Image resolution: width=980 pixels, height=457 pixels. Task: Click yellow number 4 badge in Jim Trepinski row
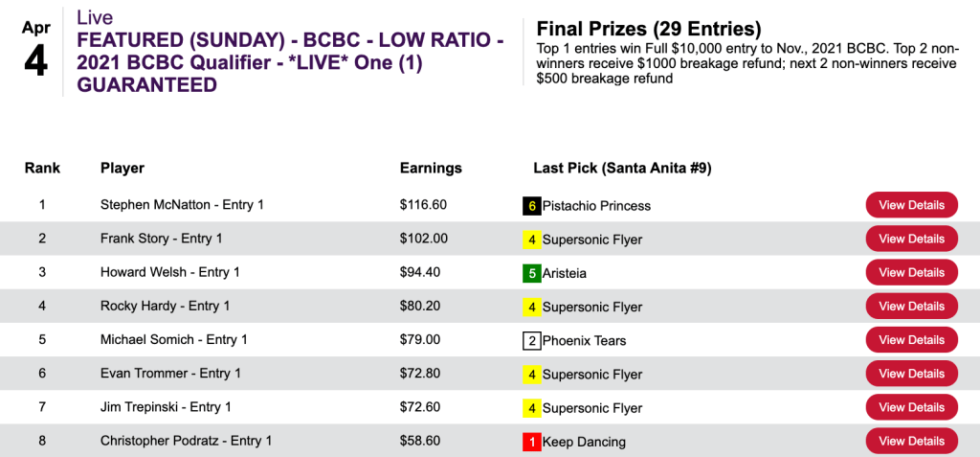click(531, 408)
